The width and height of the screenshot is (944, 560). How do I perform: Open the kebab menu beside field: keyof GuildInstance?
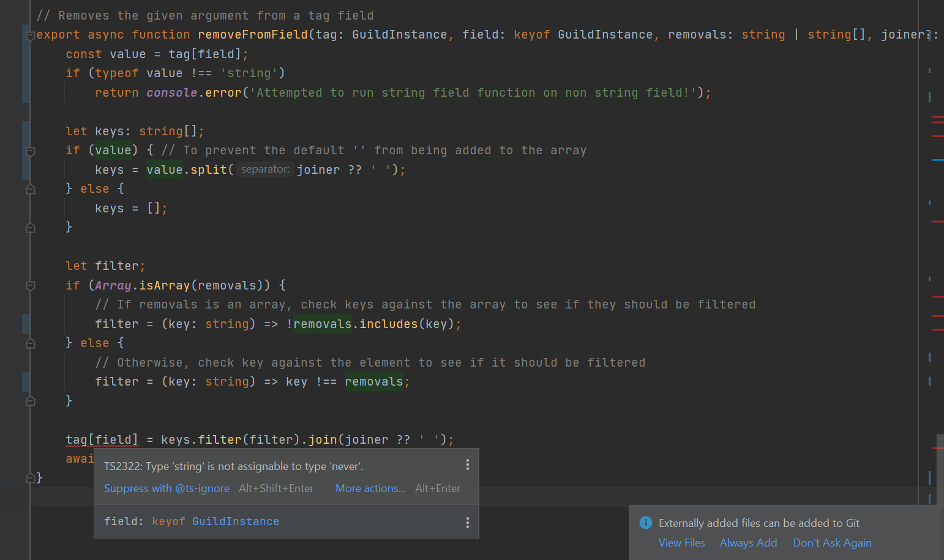click(x=468, y=521)
